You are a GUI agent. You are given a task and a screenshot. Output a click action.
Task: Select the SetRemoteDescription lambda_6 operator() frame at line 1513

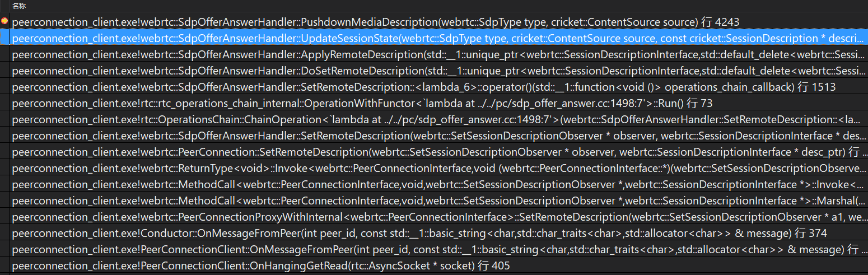point(438,87)
